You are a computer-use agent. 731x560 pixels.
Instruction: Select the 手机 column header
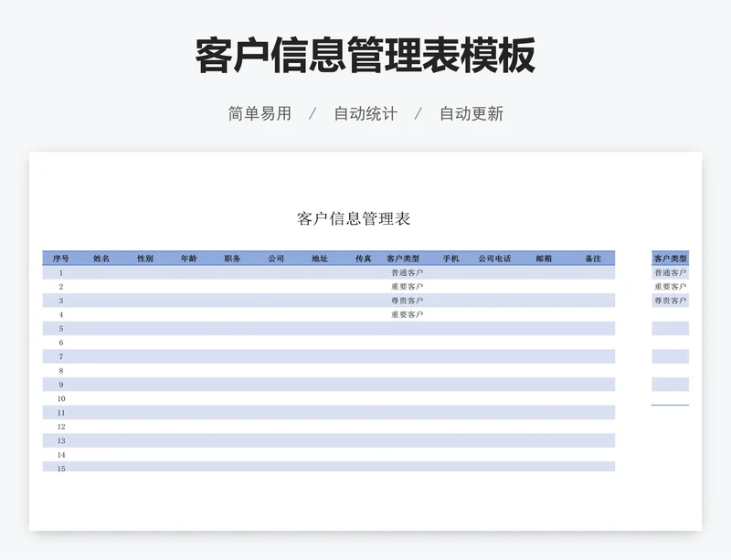pos(451,259)
